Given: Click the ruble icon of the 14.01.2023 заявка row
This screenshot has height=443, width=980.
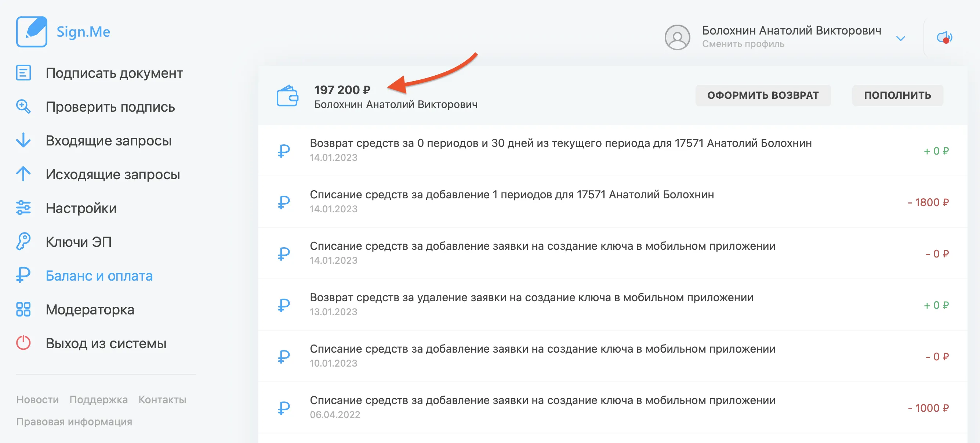Looking at the screenshot, I should [283, 253].
